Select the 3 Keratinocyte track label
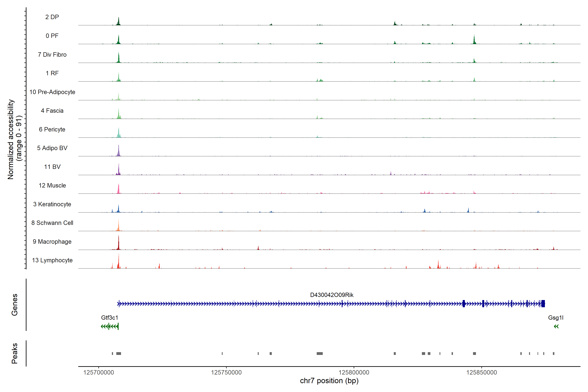The height and width of the screenshot is (392, 588). [52, 204]
